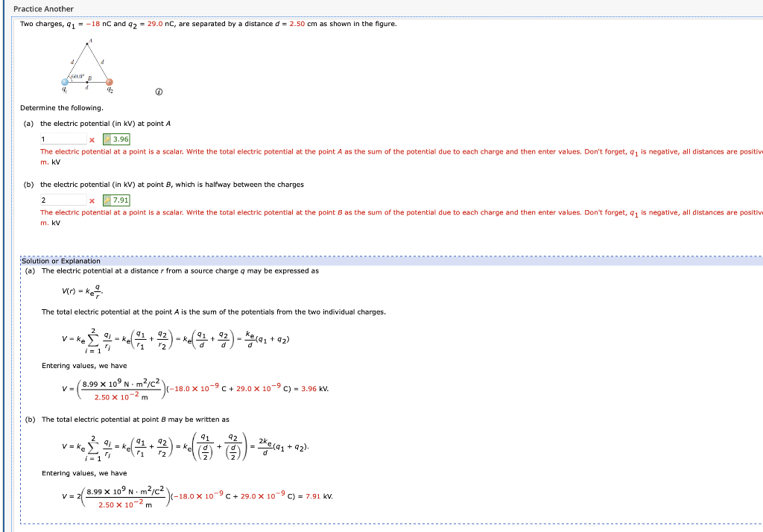
Task: Click the Practice Another link
Action: 43,9
